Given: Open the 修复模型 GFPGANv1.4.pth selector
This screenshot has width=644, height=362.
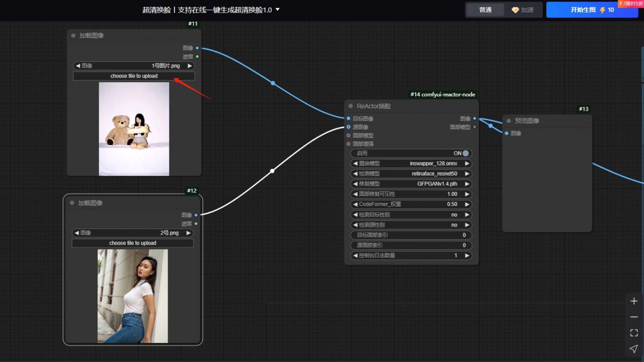Looking at the screenshot, I should [411, 184].
